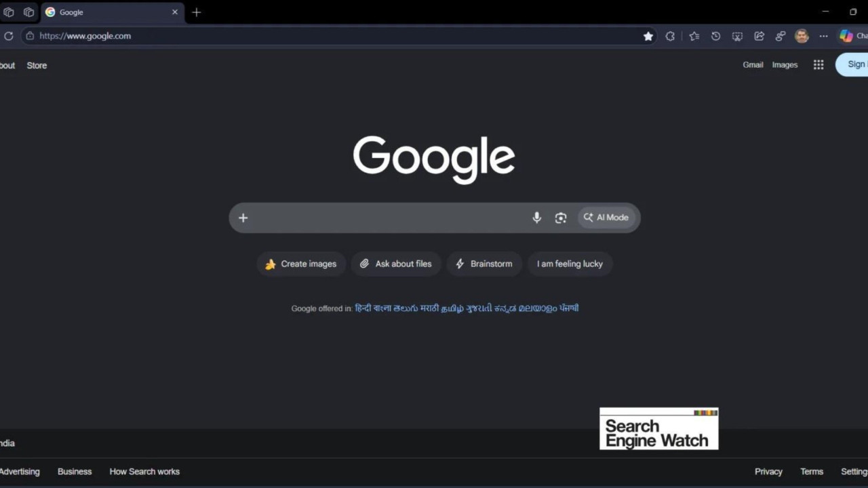
Task: Click the share page icon
Action: [759, 37]
